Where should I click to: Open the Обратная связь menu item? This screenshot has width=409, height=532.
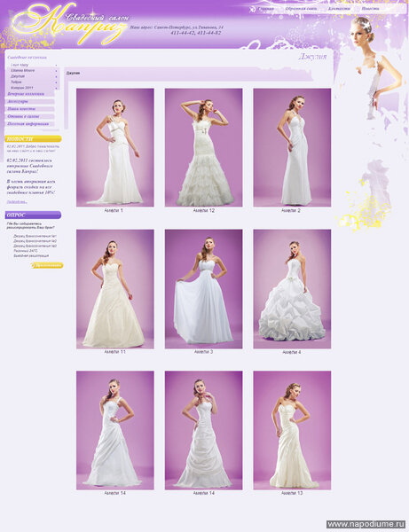(x=301, y=9)
